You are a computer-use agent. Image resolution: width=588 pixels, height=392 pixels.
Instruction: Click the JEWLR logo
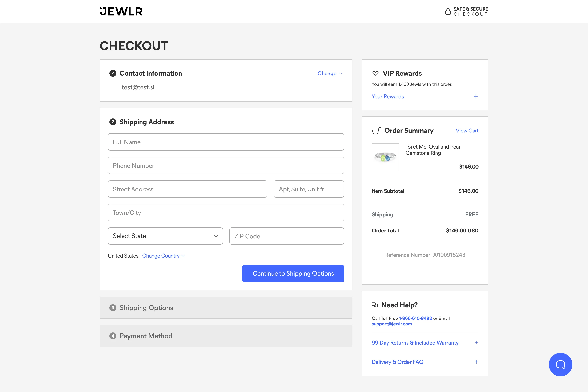coord(121,12)
